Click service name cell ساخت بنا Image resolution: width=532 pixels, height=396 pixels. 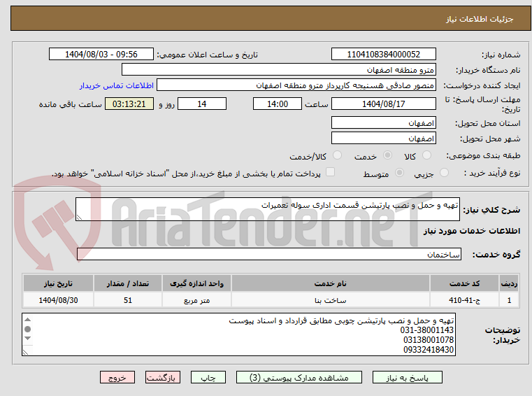coord(331,300)
